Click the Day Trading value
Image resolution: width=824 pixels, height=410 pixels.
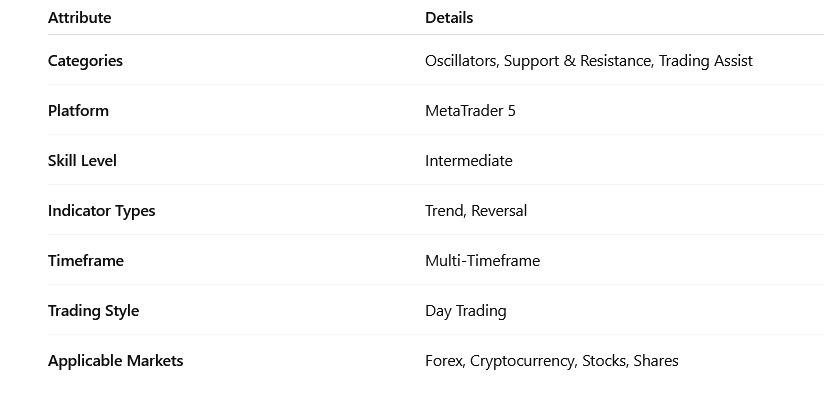pos(465,311)
